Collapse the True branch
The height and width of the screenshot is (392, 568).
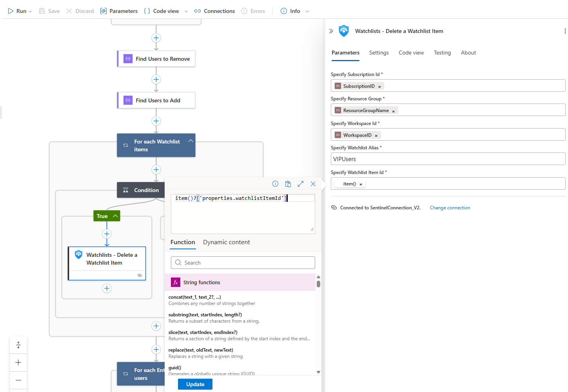(115, 216)
